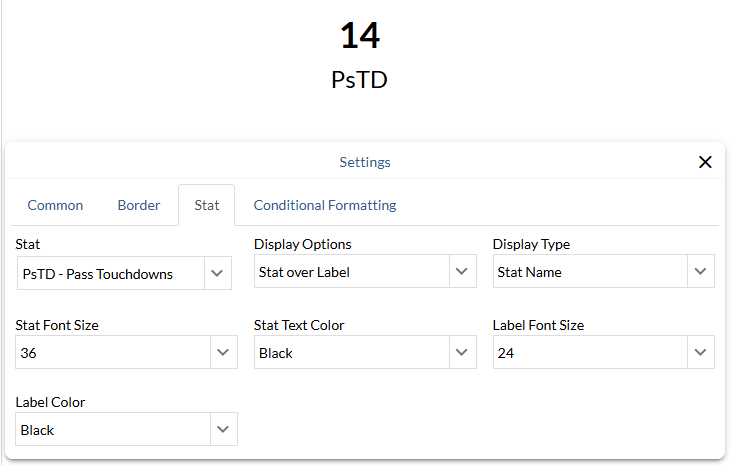Viewport: 734px width, 465px height.
Task: Click the 14 stat value preview
Action: tap(360, 35)
